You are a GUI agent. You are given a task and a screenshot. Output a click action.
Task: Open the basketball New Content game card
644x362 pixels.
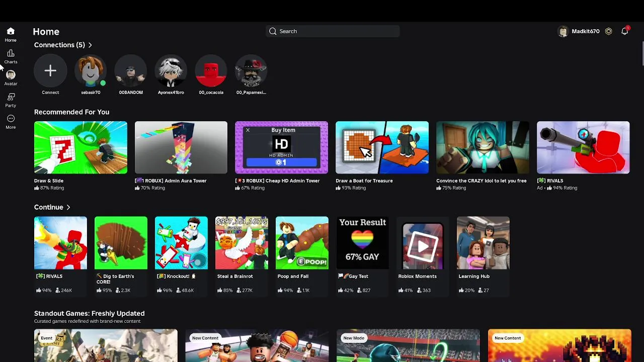tap(257, 345)
